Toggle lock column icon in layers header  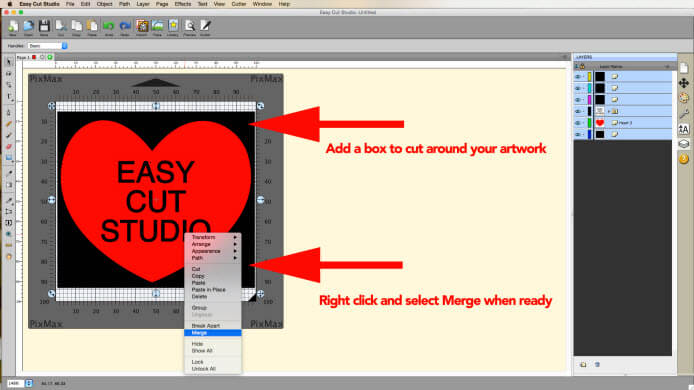(x=583, y=66)
